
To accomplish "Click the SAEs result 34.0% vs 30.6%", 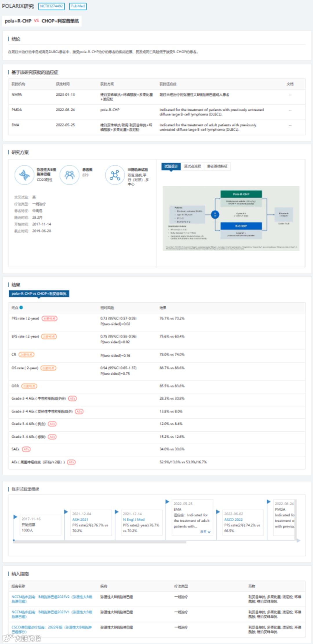I will [x=172, y=449].
